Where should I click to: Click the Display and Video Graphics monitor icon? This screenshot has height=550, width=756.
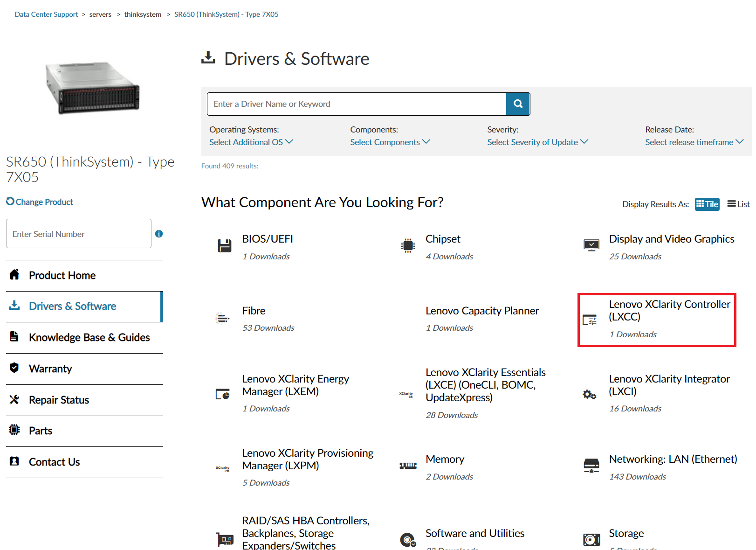tap(591, 245)
